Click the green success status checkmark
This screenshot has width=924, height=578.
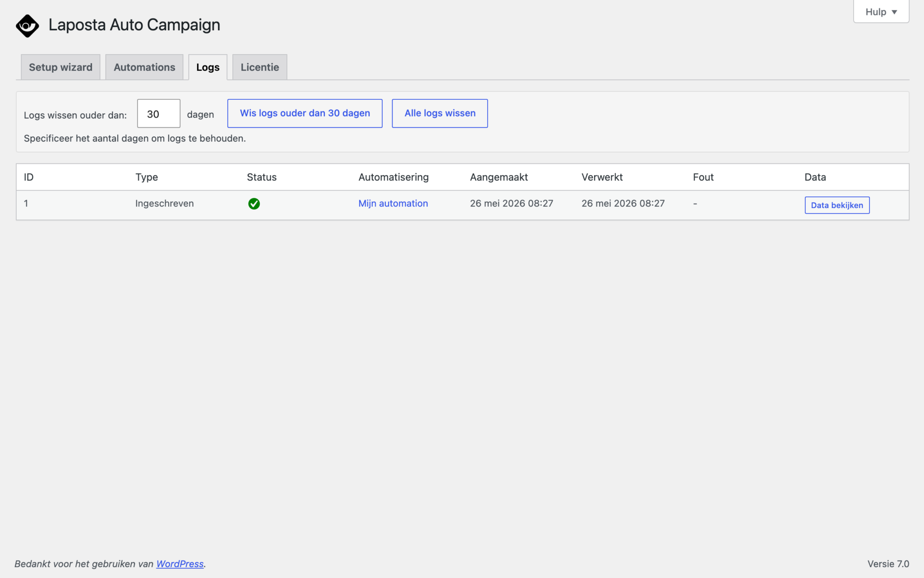(254, 204)
